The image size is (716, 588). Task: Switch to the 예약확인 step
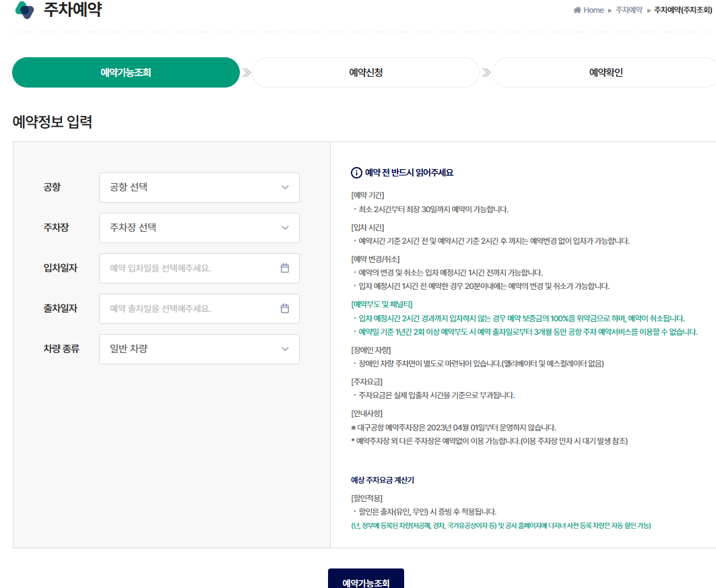pyautogui.click(x=604, y=72)
